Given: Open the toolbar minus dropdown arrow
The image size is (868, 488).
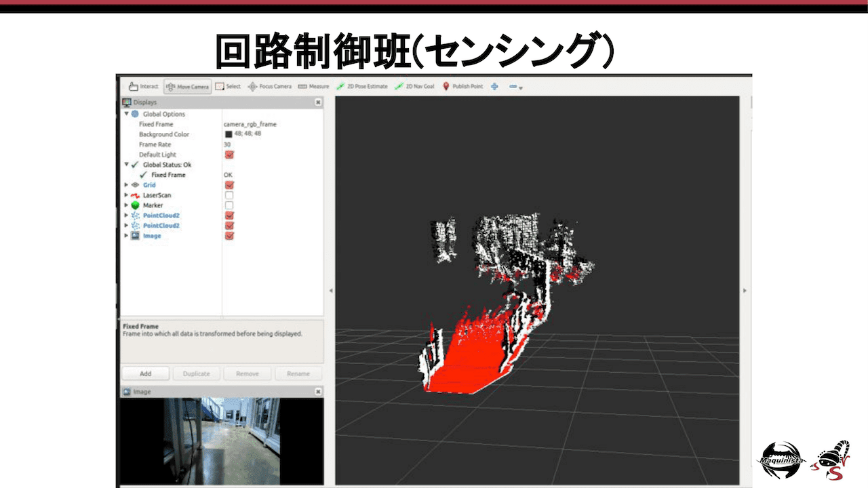Looking at the screenshot, I should [520, 88].
